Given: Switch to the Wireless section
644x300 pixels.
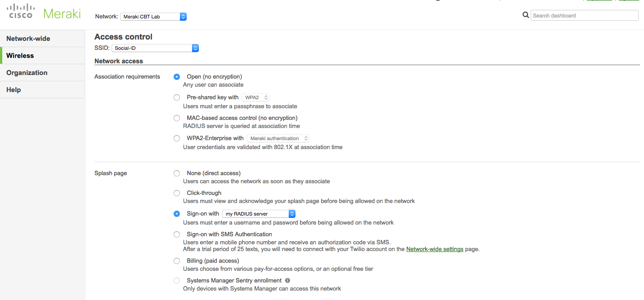Looking at the screenshot, I should click(x=20, y=55).
